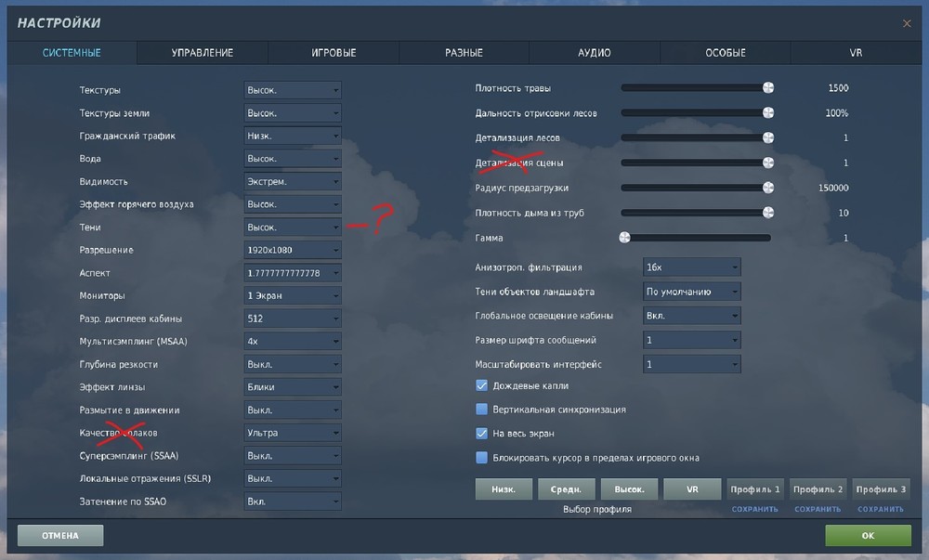Toggle the На весь экран checkbox
Viewport: 929px width, 560px height.
pyautogui.click(x=481, y=434)
